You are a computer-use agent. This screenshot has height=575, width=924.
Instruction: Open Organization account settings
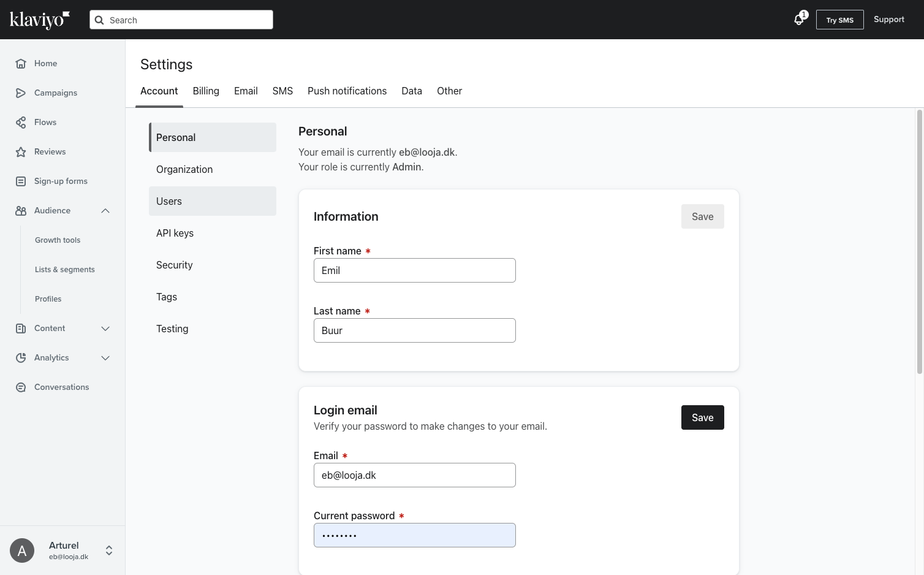213,169
